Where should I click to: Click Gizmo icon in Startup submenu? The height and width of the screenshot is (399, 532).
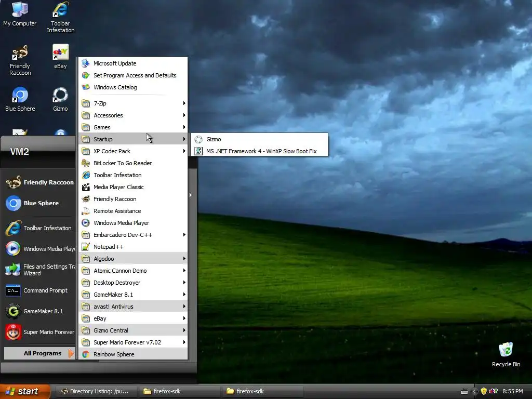tap(198, 139)
